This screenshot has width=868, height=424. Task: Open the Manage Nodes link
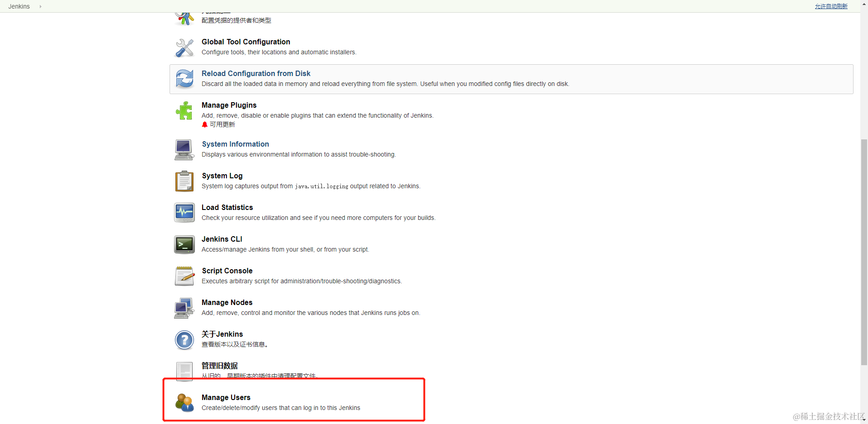(x=227, y=302)
